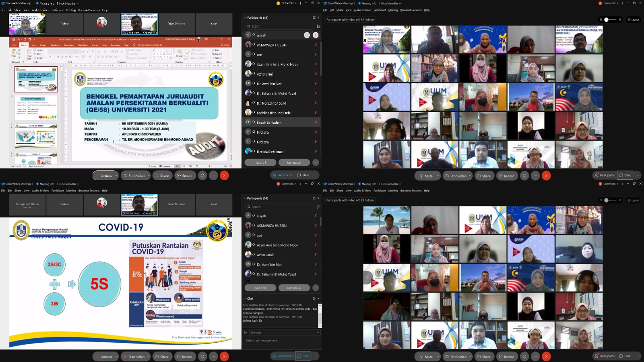
Task: End meeting in the 29 hidden window
Action: (546, 357)
